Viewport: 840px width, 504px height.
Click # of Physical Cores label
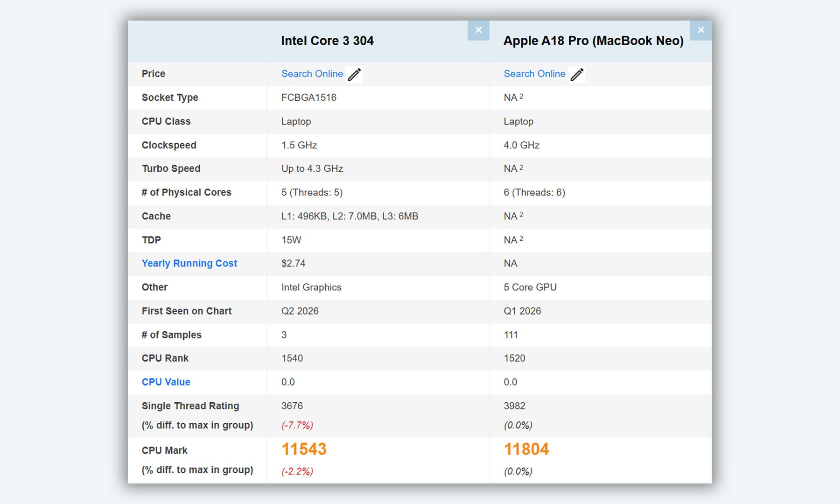[x=187, y=193]
